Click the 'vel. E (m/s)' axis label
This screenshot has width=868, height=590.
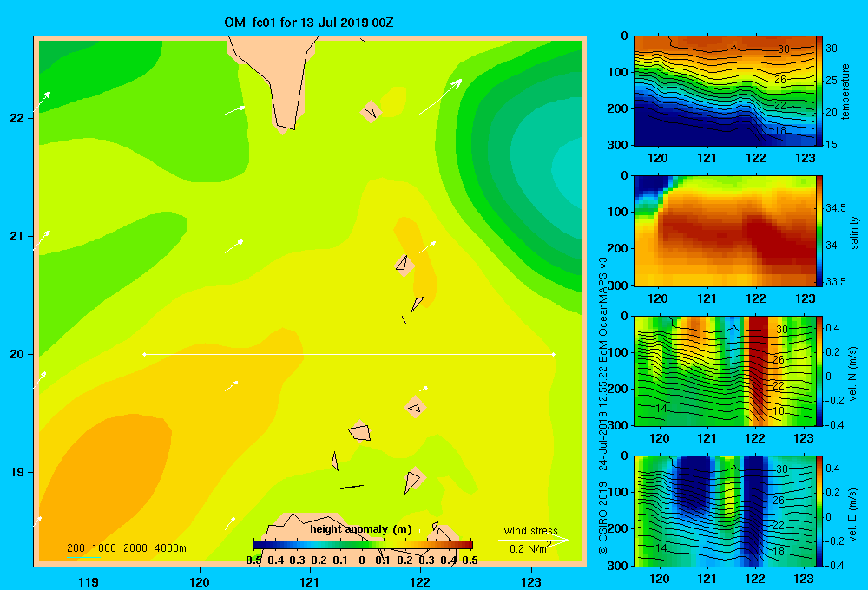pos(853,514)
